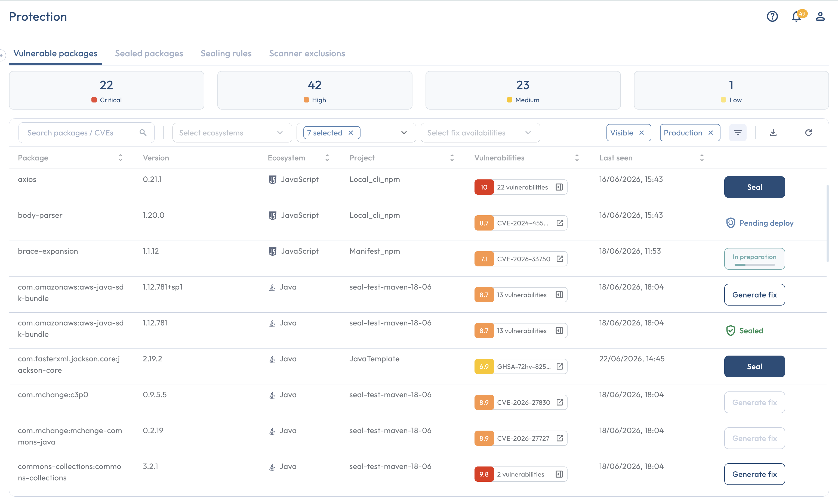Expand the collapsed sidebar arrow

point(2,55)
